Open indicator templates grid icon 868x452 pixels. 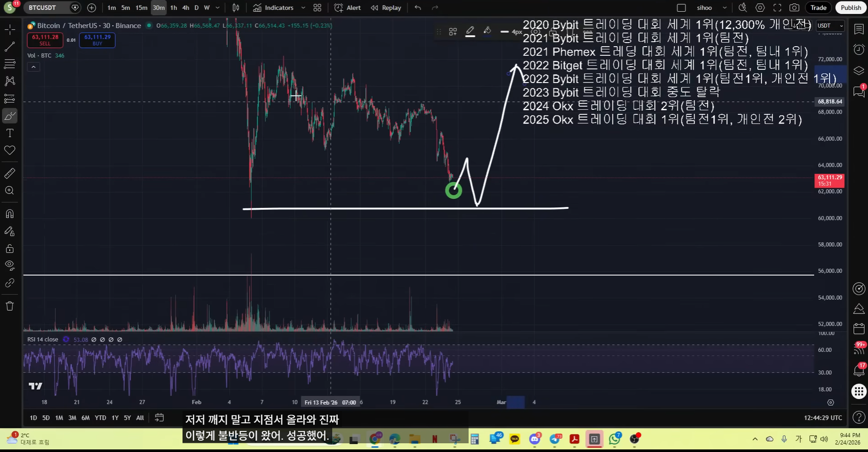[317, 8]
